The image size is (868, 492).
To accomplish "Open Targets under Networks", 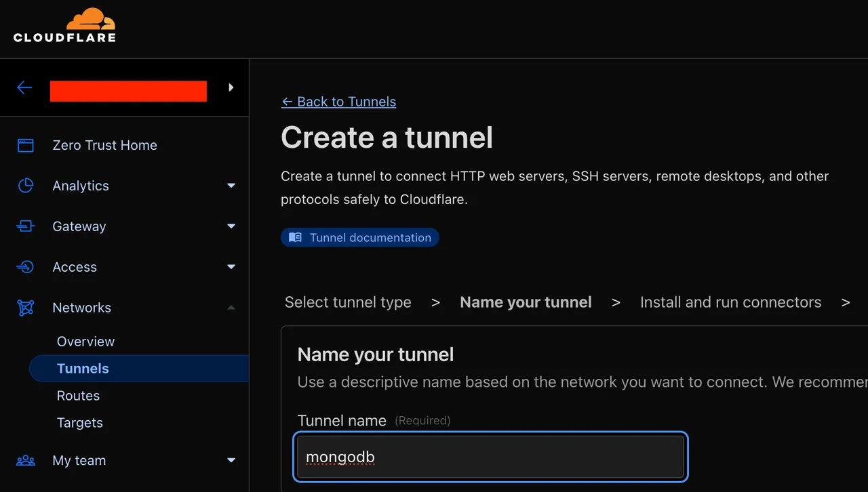I will point(80,423).
